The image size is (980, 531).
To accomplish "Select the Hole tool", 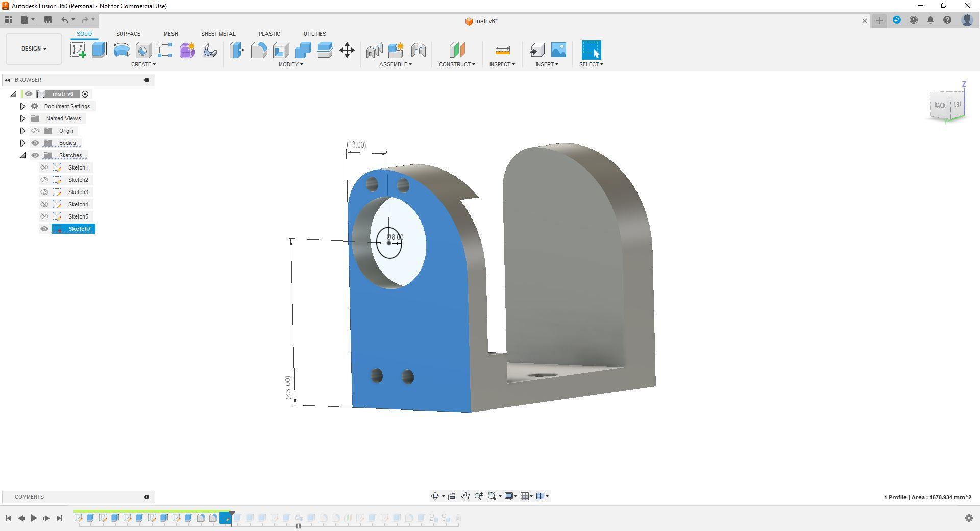I will pyautogui.click(x=143, y=50).
